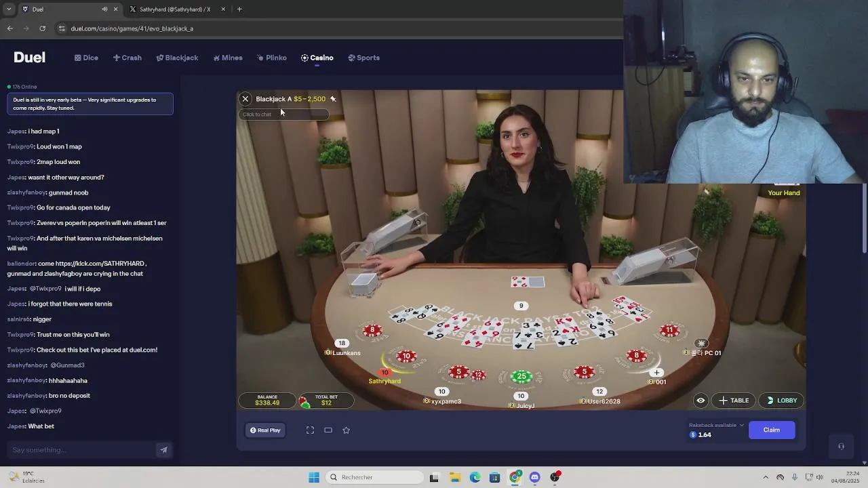This screenshot has height=488, width=868.
Task: Close the Sathryhard X browser tab
Action: tap(223, 9)
